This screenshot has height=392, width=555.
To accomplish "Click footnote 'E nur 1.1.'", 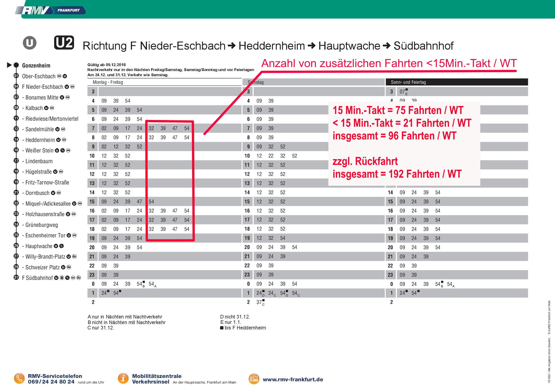I will (231, 322).
